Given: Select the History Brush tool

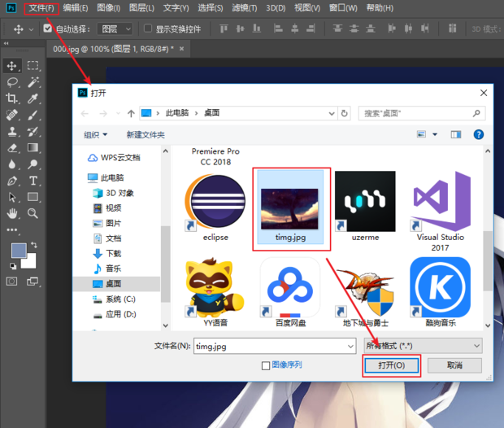Looking at the screenshot, I should tap(33, 131).
